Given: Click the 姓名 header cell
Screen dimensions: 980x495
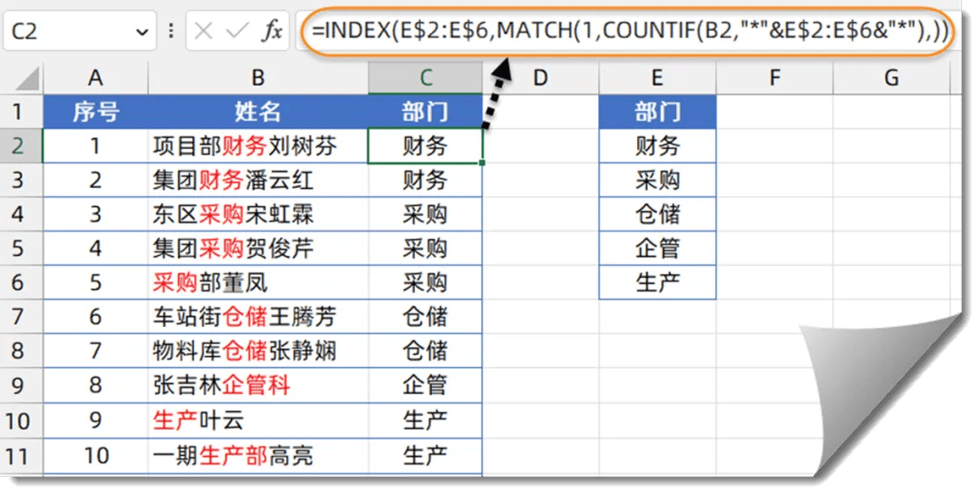Looking at the screenshot, I should click(258, 112).
